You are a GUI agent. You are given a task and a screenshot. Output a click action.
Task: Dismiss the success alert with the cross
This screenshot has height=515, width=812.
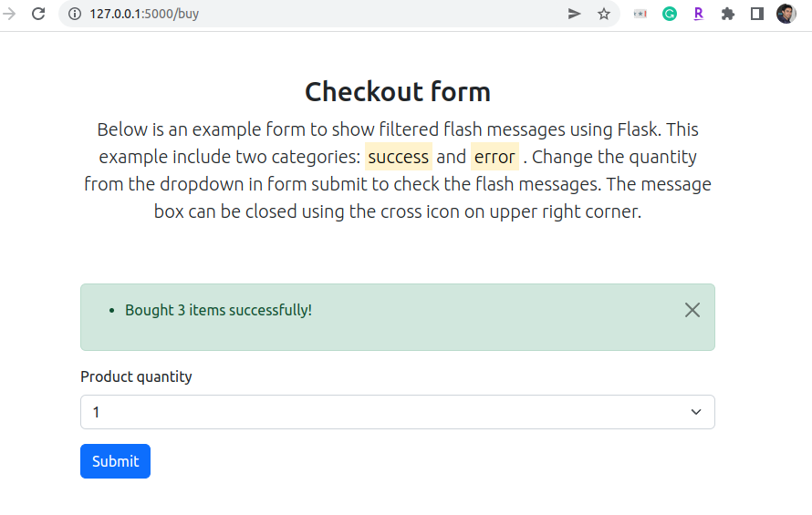click(692, 310)
